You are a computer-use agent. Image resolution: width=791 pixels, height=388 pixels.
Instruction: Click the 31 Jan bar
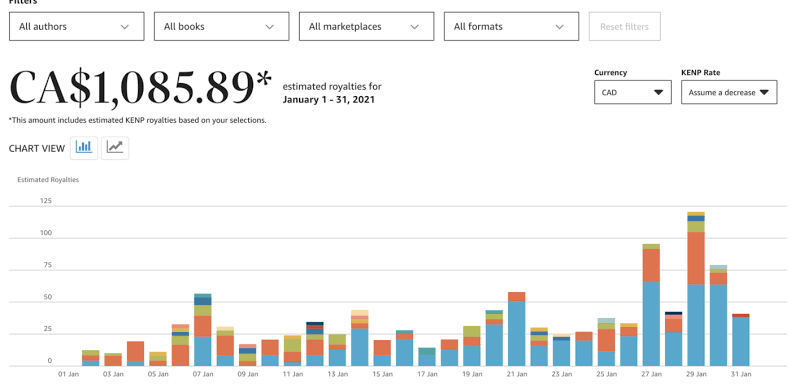[741, 340]
